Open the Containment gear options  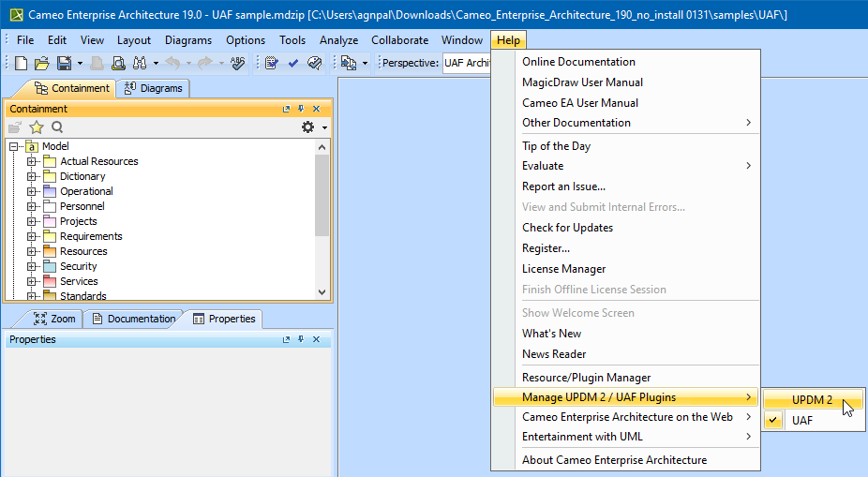(x=308, y=127)
